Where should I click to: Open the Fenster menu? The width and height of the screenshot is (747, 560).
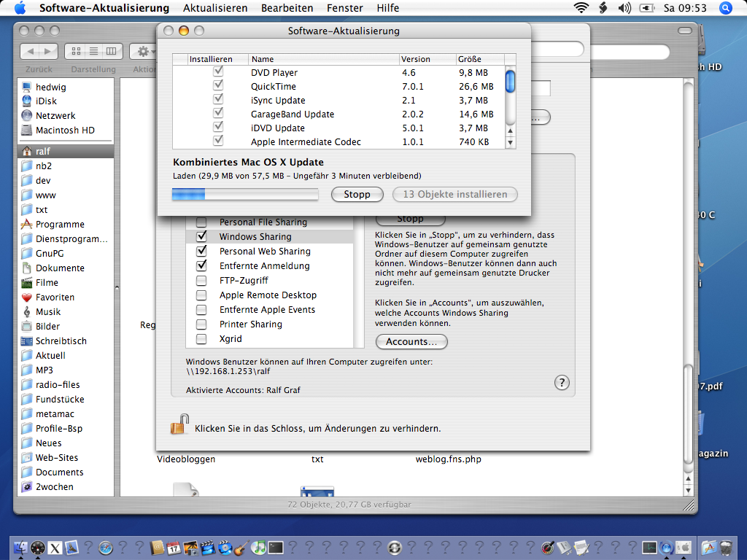[345, 8]
